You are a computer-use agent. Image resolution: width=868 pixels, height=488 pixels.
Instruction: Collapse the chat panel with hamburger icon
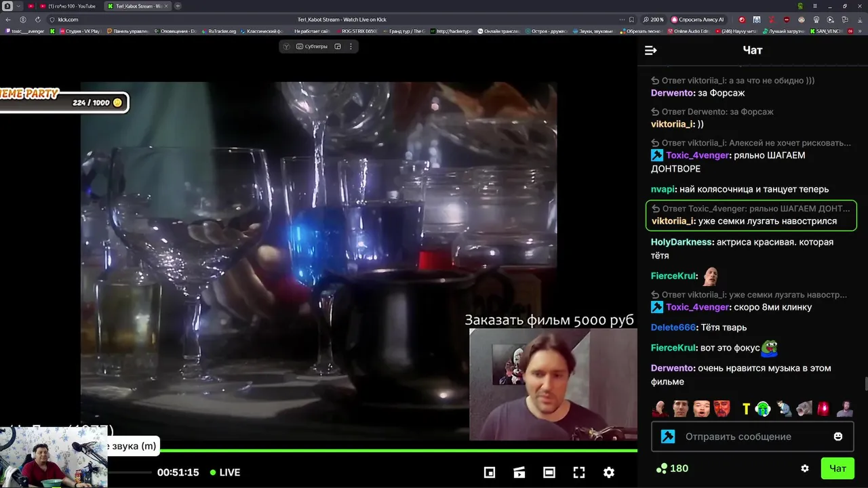pos(650,50)
